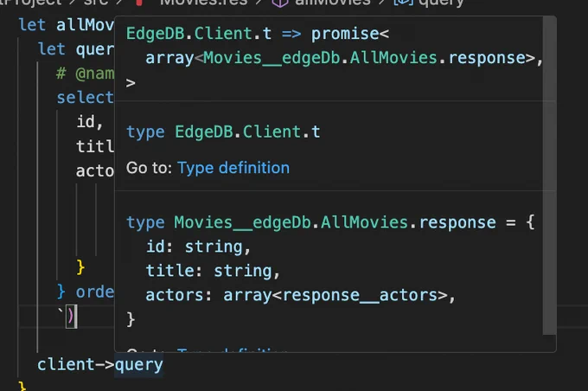Click the 'select' keyword in the editor
Viewport: 588px width, 391px height.
tap(85, 98)
